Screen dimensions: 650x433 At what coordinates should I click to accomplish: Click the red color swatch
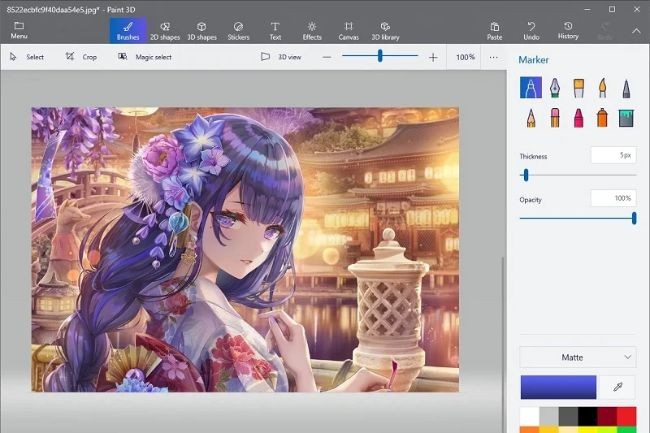pyautogui.click(x=625, y=414)
